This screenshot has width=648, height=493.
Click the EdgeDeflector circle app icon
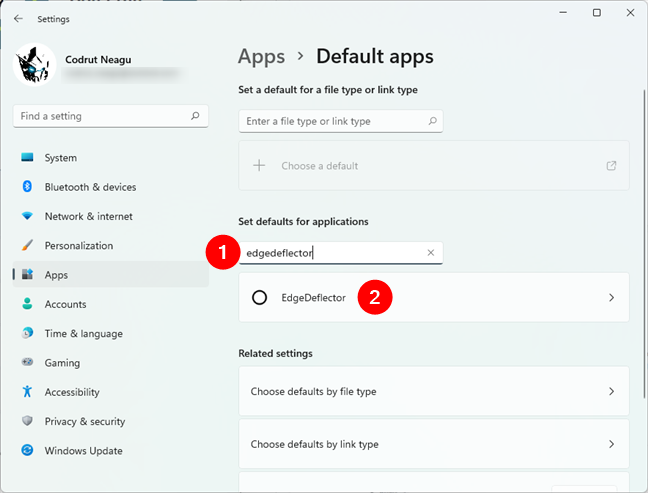(x=260, y=298)
